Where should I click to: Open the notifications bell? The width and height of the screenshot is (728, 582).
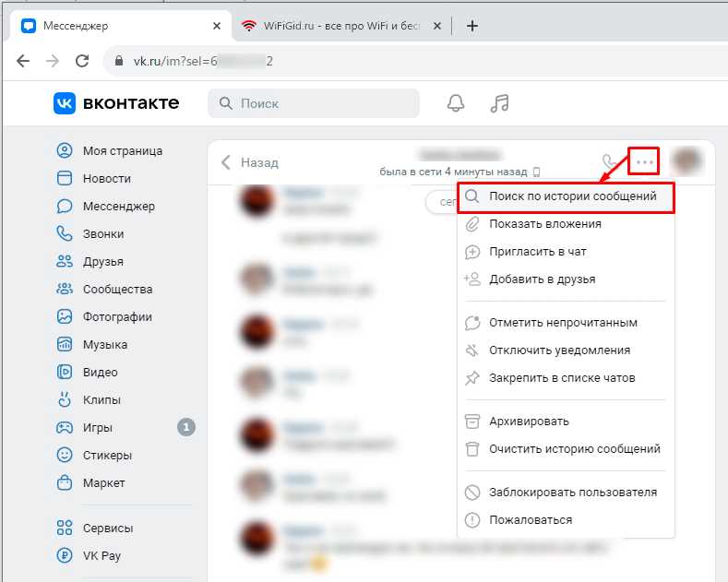(x=456, y=103)
